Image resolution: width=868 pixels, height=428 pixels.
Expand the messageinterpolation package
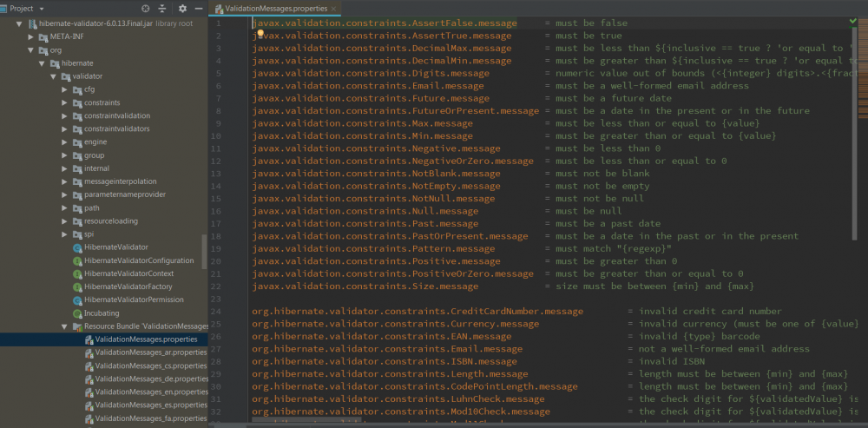click(x=64, y=181)
